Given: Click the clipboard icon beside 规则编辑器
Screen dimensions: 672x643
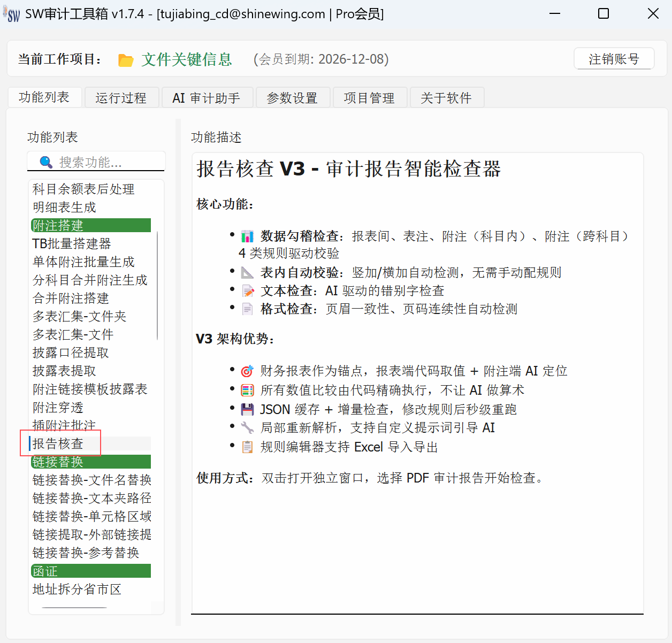Looking at the screenshot, I should (247, 446).
